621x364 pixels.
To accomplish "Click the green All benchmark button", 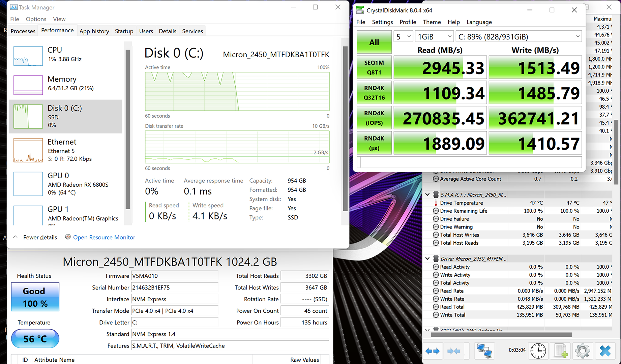I will click(374, 42).
